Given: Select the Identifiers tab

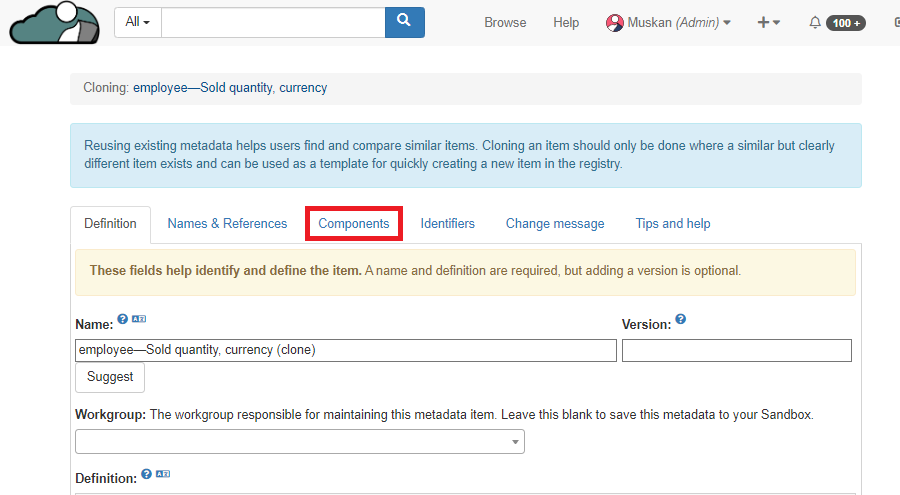Looking at the screenshot, I should (447, 224).
